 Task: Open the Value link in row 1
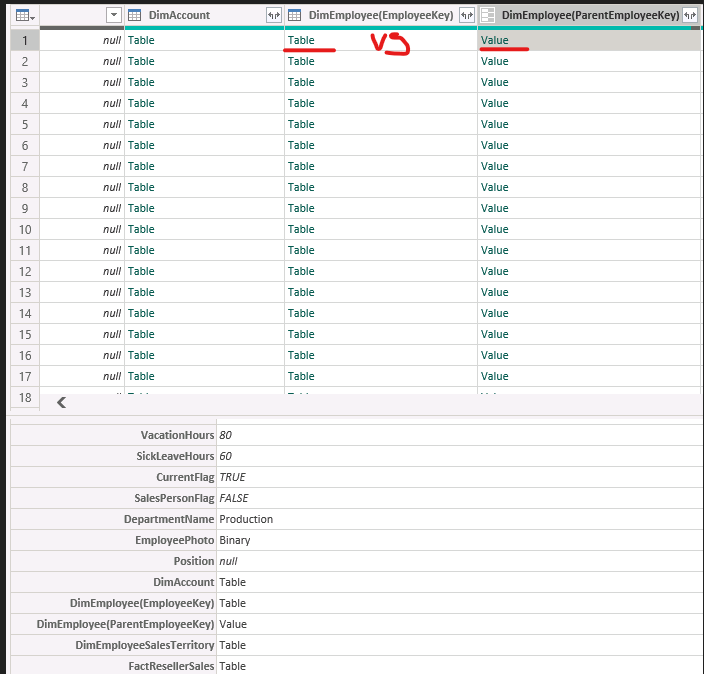pyautogui.click(x=494, y=40)
